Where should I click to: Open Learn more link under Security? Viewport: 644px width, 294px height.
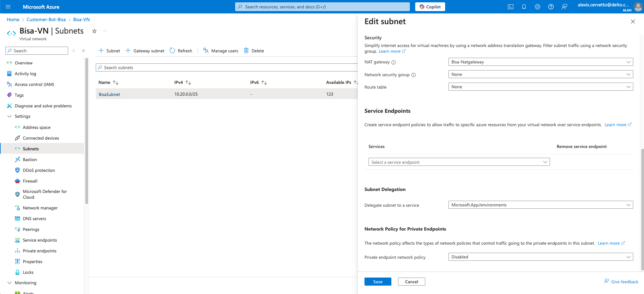tap(392, 51)
